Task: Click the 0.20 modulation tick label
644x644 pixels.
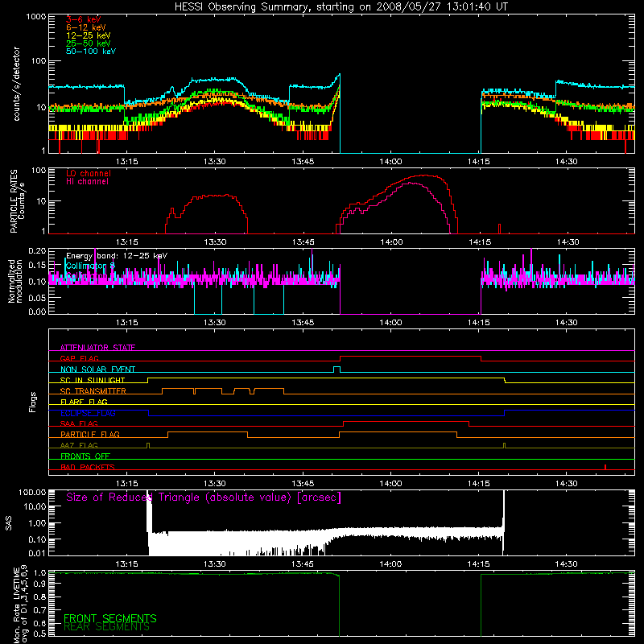Action: tap(37, 250)
